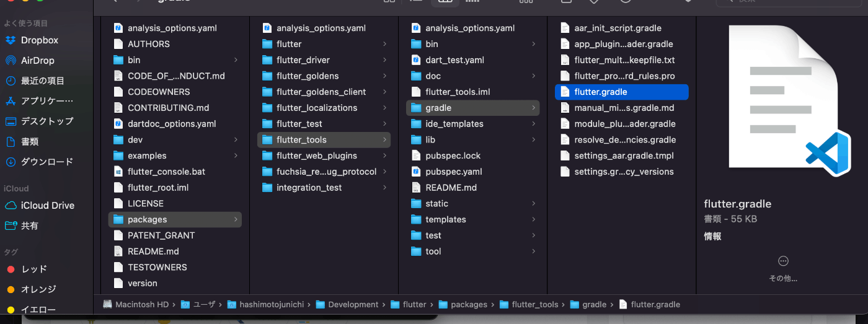This screenshot has height=324, width=868.
Task: Expand the flutter_localizations folder chevron
Action: (384, 108)
